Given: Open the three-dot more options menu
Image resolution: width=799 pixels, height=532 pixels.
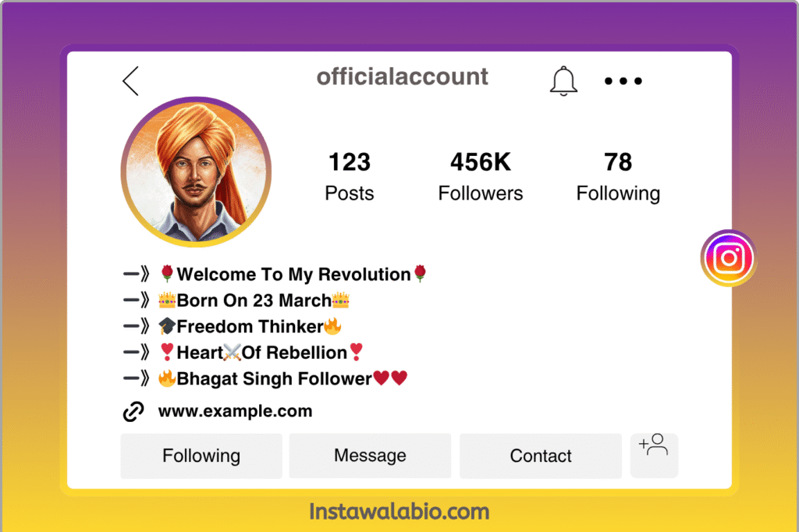Looking at the screenshot, I should click(x=623, y=81).
